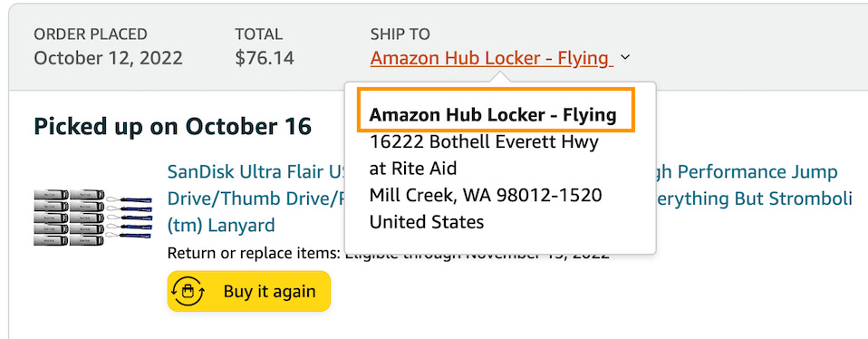The width and height of the screenshot is (868, 339).
Task: Click the Amazon Hub Locker - Flying ship-to link
Action: (x=492, y=58)
